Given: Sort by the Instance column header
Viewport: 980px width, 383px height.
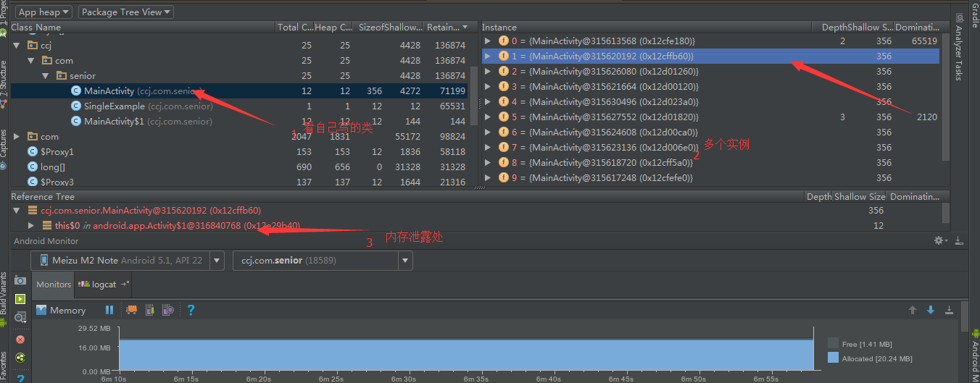Looking at the screenshot, I should pyautogui.click(x=646, y=27).
